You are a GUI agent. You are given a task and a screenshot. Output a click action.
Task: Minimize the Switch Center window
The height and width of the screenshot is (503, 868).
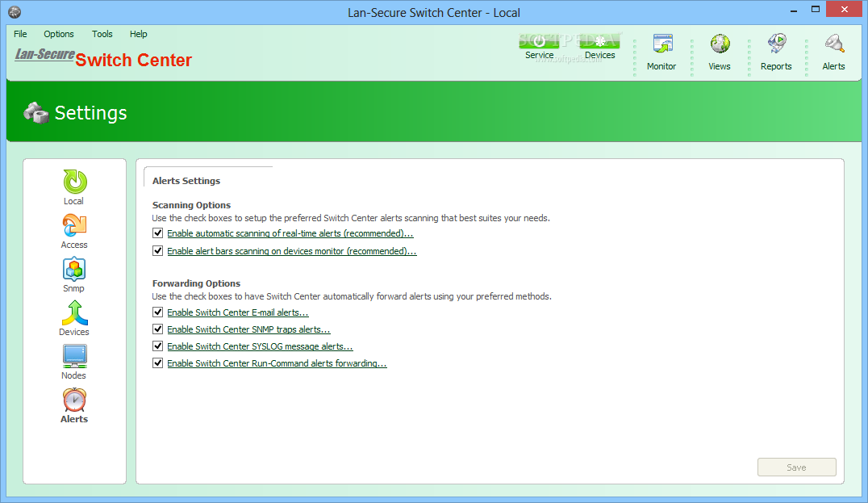[x=793, y=10]
